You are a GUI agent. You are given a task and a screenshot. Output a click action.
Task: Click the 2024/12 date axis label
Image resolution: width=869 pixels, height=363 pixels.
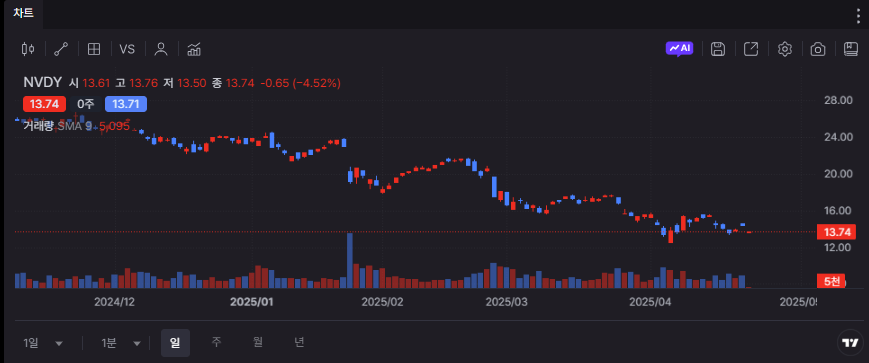pos(115,302)
